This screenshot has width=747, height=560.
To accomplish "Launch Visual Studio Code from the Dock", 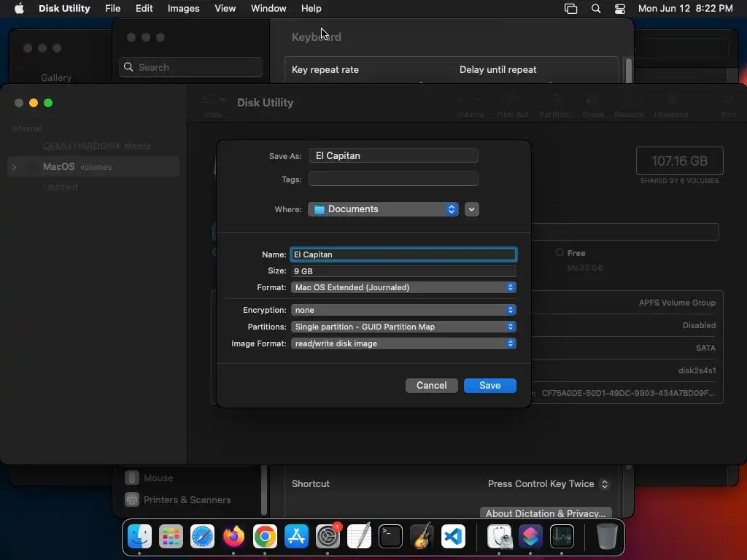I will coord(453,537).
